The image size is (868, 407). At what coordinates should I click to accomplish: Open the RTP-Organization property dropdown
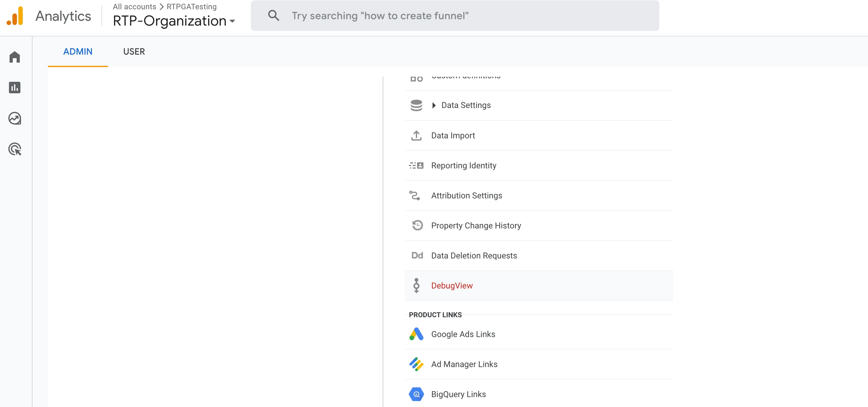click(174, 21)
